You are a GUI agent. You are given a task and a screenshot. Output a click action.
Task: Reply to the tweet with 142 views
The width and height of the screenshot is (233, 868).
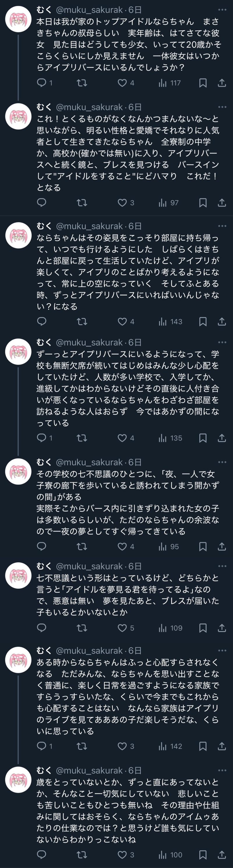pyautogui.click(x=41, y=746)
